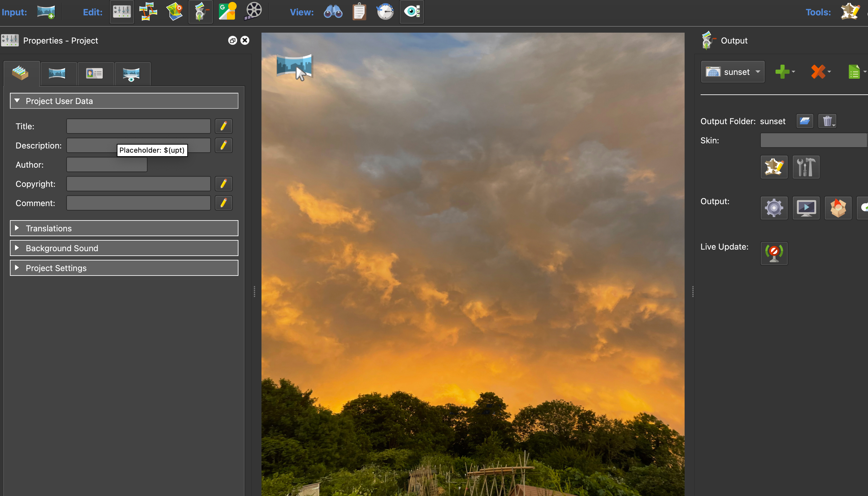Toggle Live Update on
The image size is (868, 496).
point(774,253)
